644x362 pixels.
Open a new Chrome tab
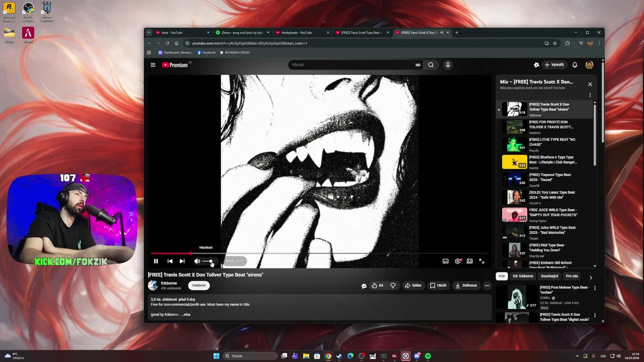coord(457,33)
